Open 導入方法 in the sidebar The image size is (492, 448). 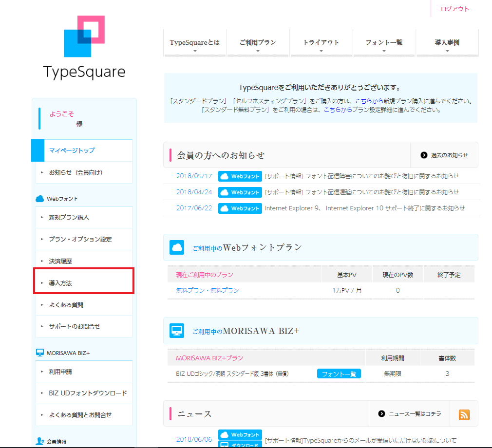pyautogui.click(x=84, y=283)
